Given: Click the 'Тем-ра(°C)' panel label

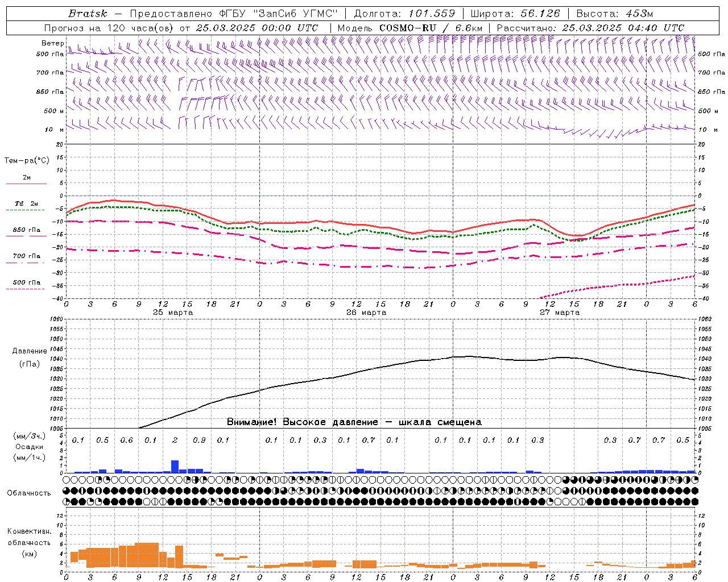Looking at the screenshot, I should point(27,161).
